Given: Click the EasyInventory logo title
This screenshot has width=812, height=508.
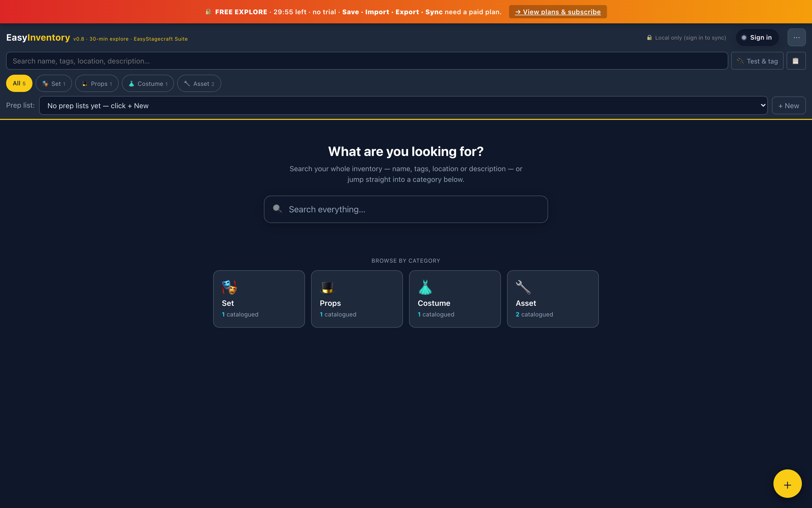Looking at the screenshot, I should [x=38, y=38].
